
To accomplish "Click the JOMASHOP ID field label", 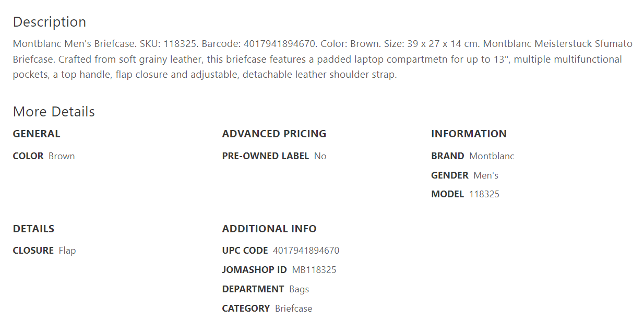I will coord(254,270).
